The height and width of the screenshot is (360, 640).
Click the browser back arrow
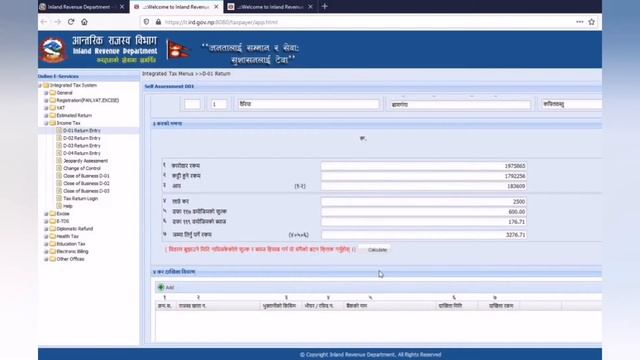(44, 22)
